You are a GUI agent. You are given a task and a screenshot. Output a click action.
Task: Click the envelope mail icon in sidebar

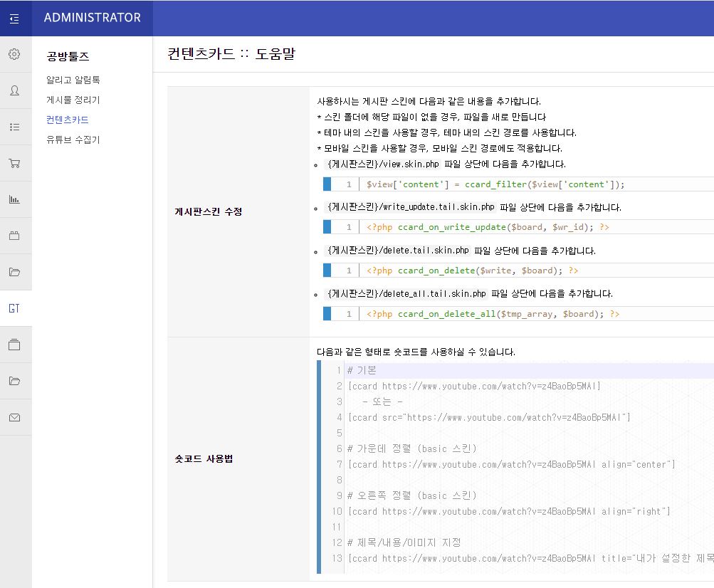[x=16, y=417]
